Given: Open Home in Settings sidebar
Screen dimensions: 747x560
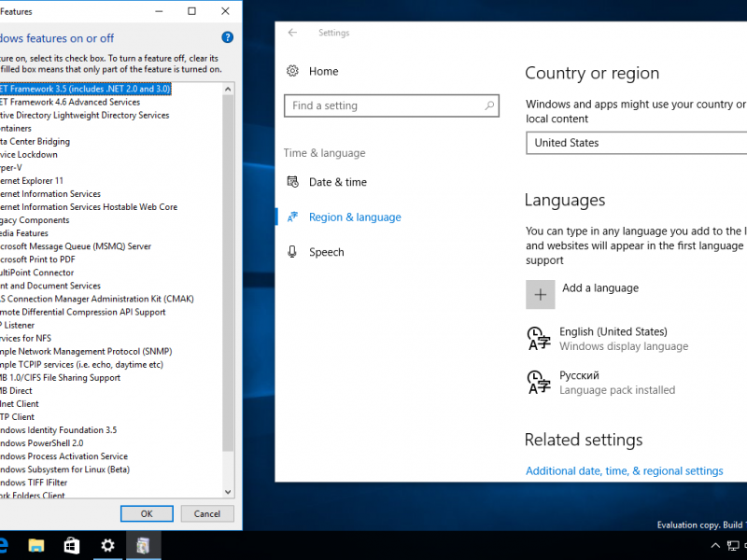Looking at the screenshot, I should [323, 71].
